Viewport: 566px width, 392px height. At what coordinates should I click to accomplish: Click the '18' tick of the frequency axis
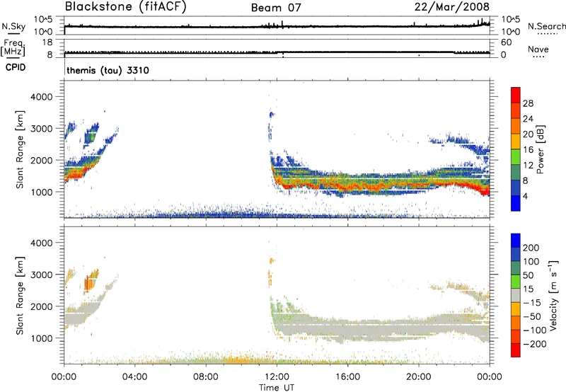click(47, 42)
